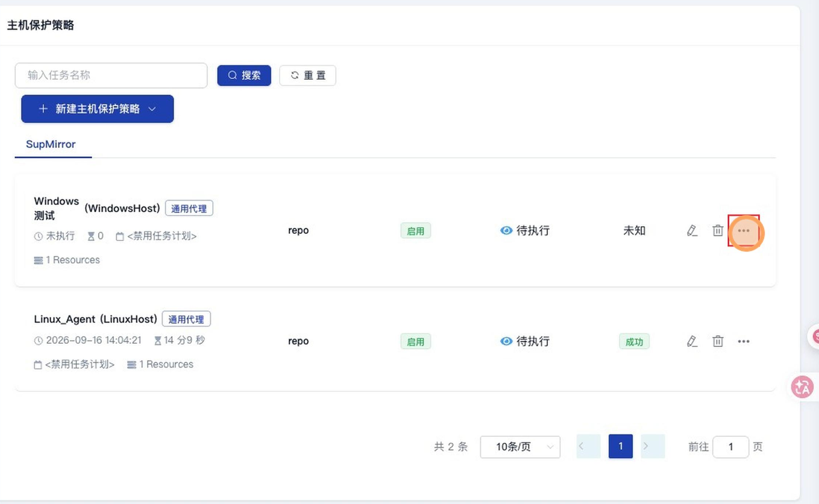Open the 10条/页 page size dropdown
Viewport: 819px width, 504px height.
(520, 447)
